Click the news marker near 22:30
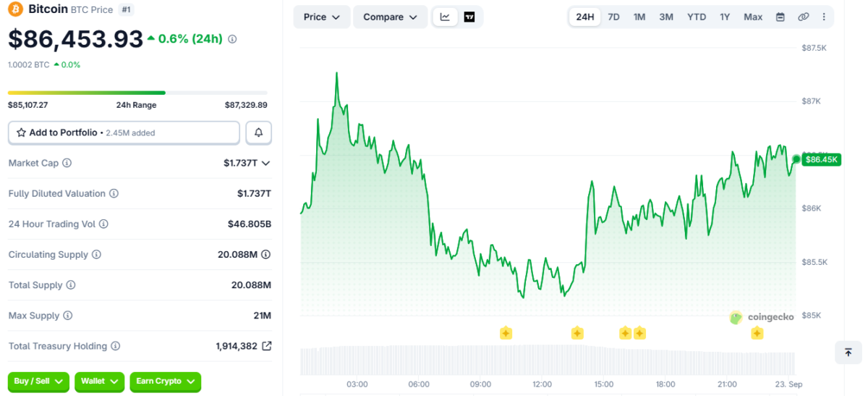 click(757, 333)
